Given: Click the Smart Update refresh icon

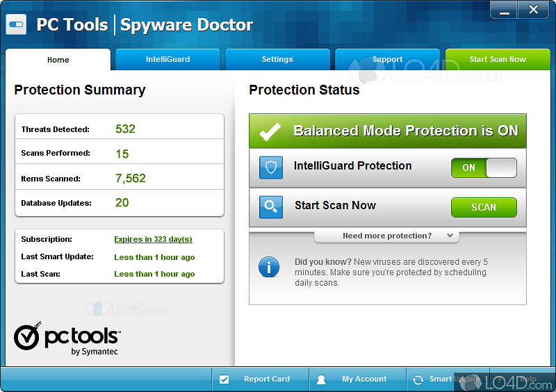Looking at the screenshot, I should pyautogui.click(x=418, y=379).
